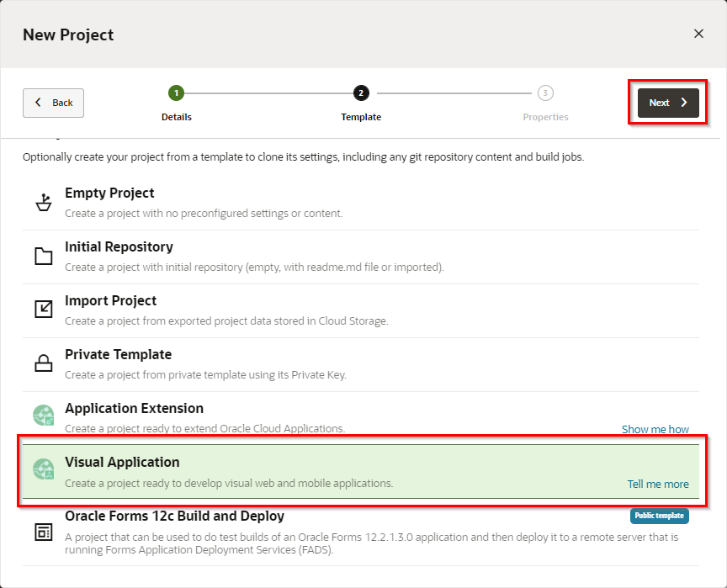The height and width of the screenshot is (588, 727).
Task: Choose the Empty Project template title
Action: (x=109, y=193)
